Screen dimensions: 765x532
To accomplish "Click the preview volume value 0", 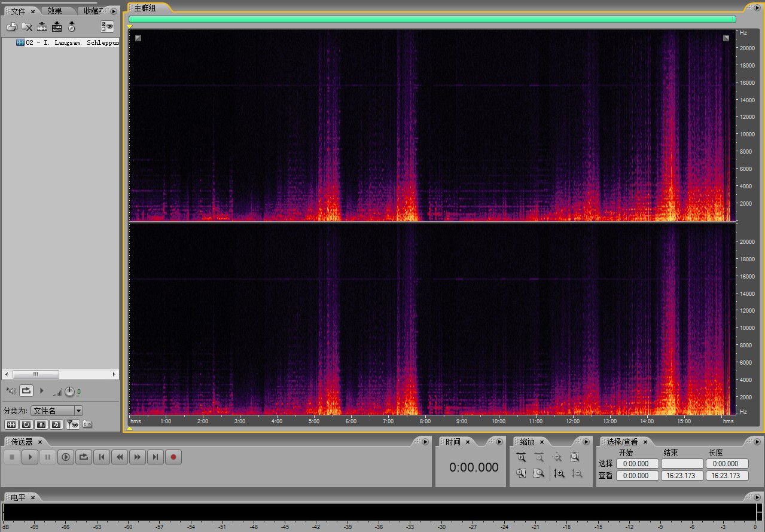I will 78,392.
